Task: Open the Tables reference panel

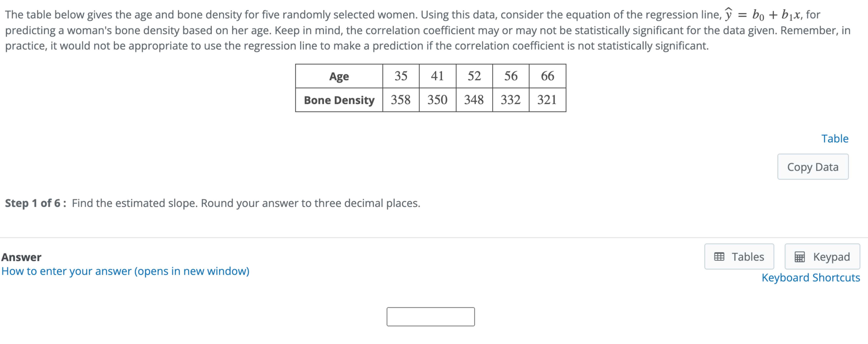Action: click(x=739, y=256)
